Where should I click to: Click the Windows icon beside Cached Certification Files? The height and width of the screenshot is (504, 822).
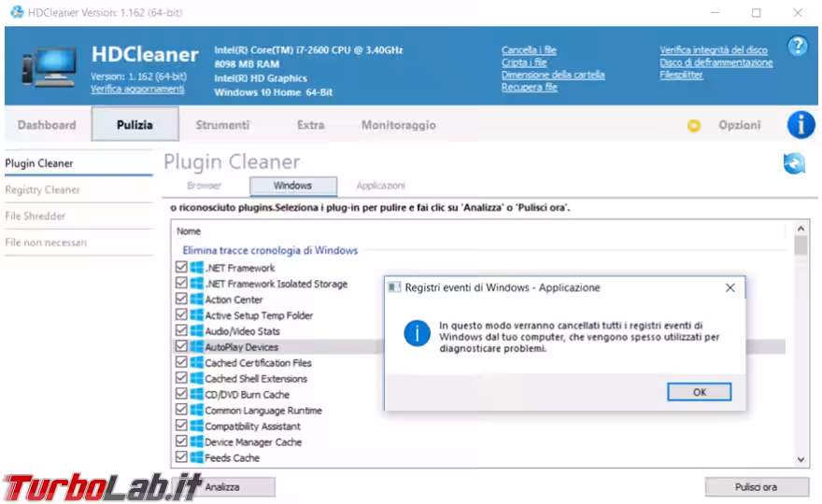(x=196, y=362)
